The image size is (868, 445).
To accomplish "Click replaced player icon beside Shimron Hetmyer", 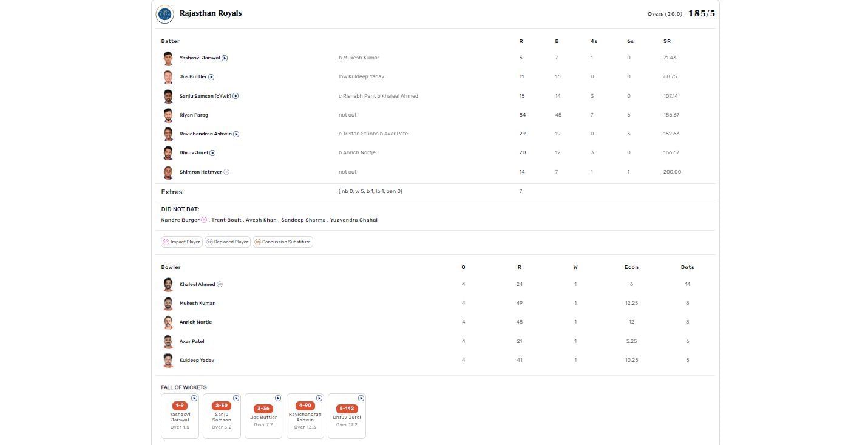I will point(226,172).
